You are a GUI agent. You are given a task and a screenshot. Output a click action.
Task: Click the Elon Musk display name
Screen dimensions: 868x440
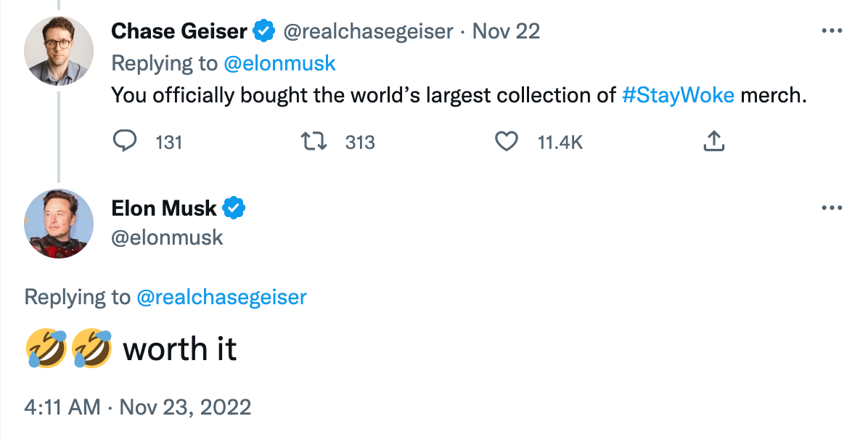click(164, 208)
